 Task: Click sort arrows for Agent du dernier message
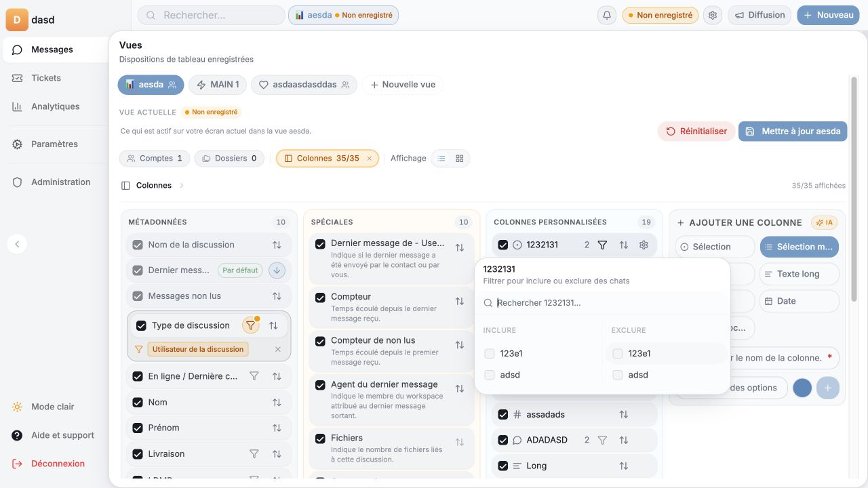tap(459, 388)
